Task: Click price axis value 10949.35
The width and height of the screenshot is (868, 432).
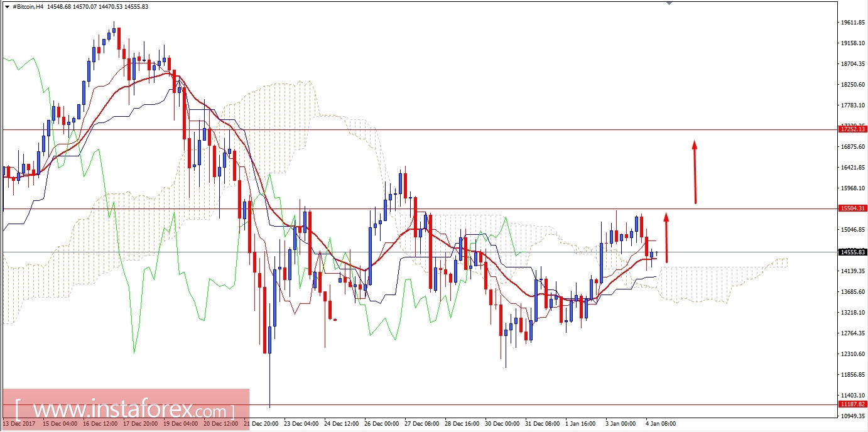Action: coord(853,416)
